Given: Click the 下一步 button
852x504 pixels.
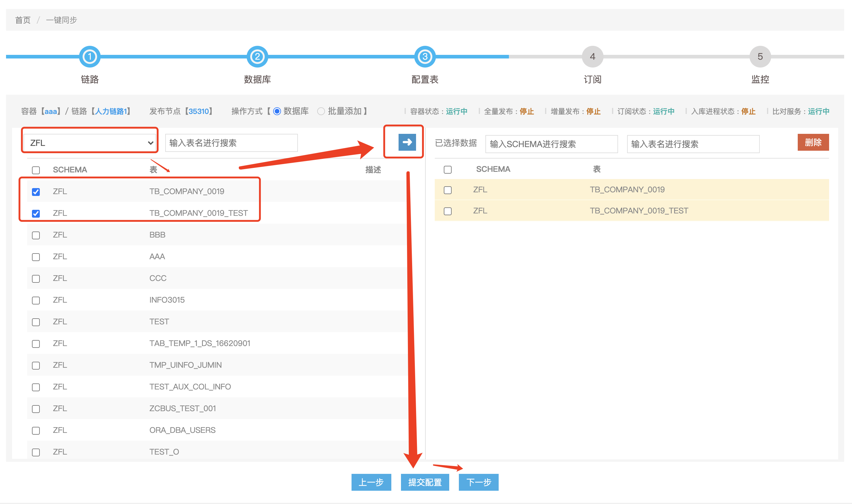Looking at the screenshot, I should click(x=478, y=482).
